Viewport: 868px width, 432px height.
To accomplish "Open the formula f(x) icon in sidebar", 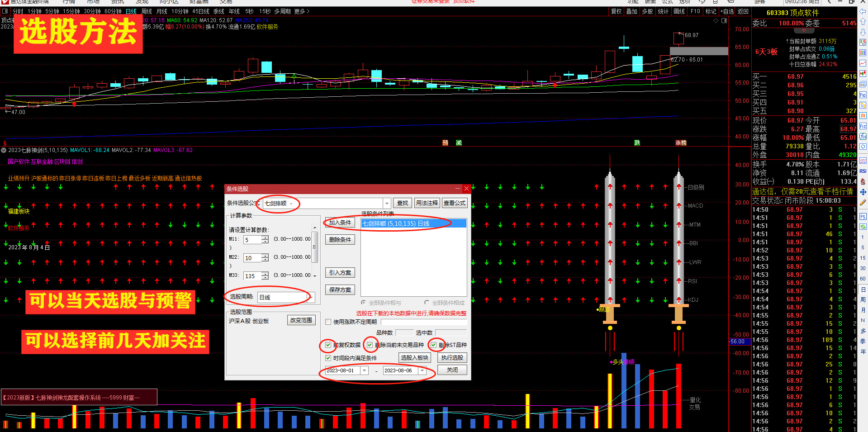I will point(863,137).
